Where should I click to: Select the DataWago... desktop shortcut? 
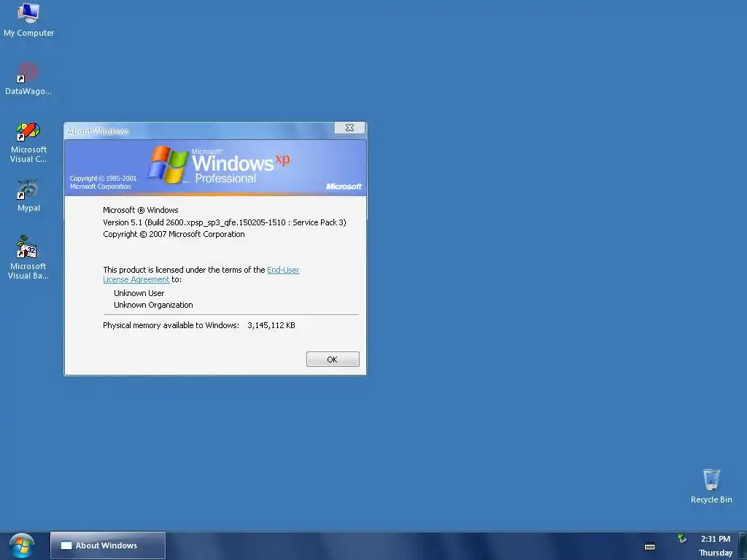[28, 79]
